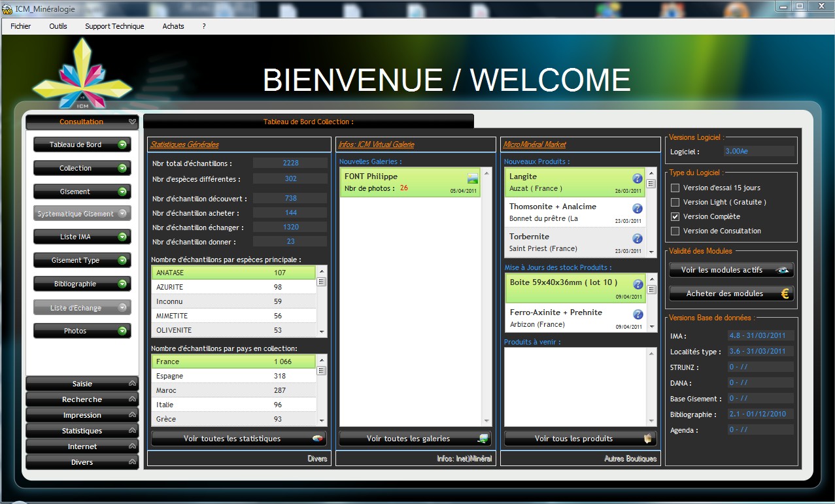
Task: Expand the Divers sidebar section
Action: click(x=82, y=462)
